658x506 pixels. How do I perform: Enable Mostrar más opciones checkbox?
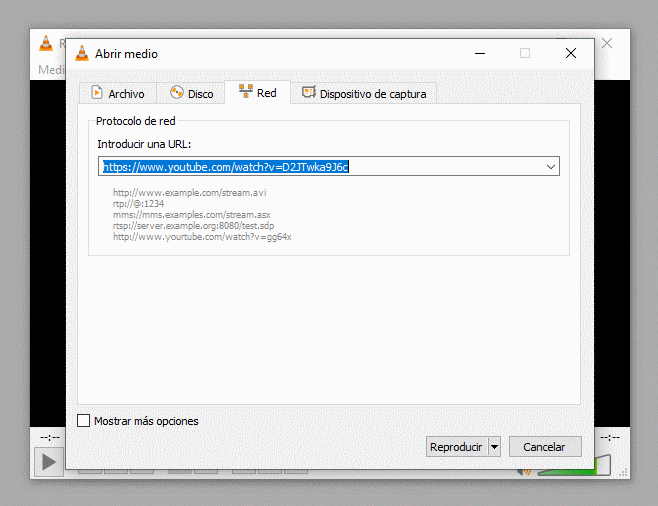84,420
